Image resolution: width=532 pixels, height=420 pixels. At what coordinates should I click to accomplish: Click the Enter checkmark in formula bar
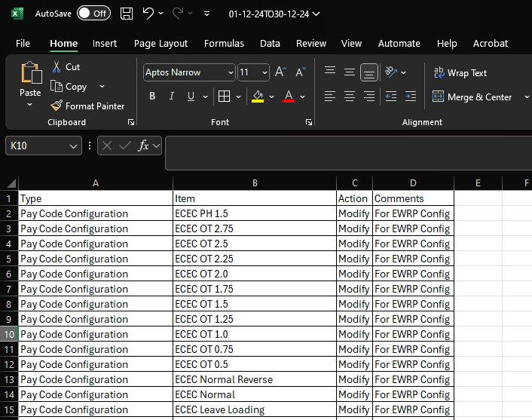tap(125, 146)
